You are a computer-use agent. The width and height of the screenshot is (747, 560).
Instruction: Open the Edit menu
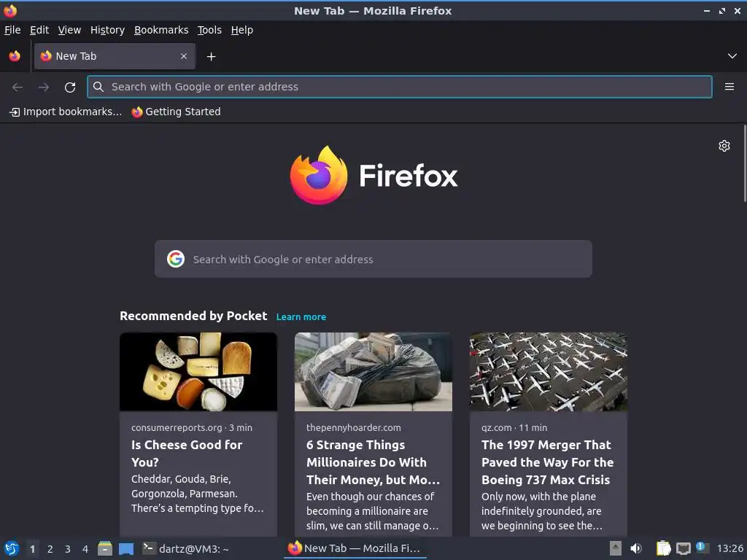tap(39, 30)
